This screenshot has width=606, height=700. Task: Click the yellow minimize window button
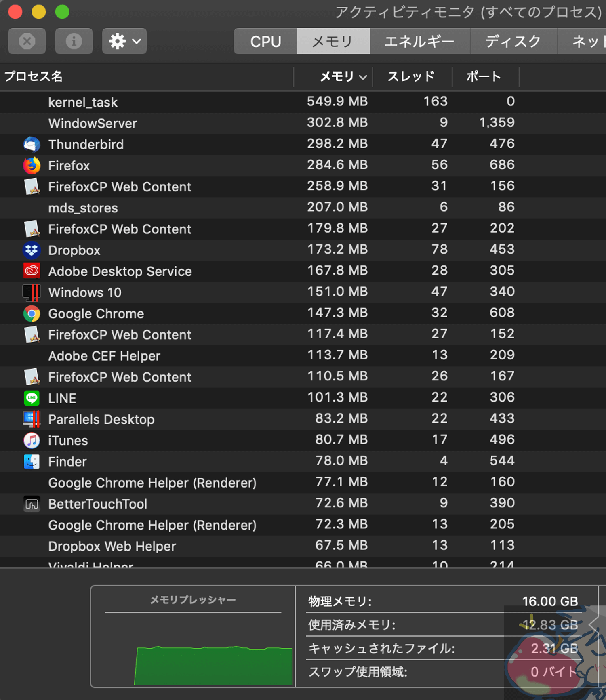pyautogui.click(x=39, y=12)
